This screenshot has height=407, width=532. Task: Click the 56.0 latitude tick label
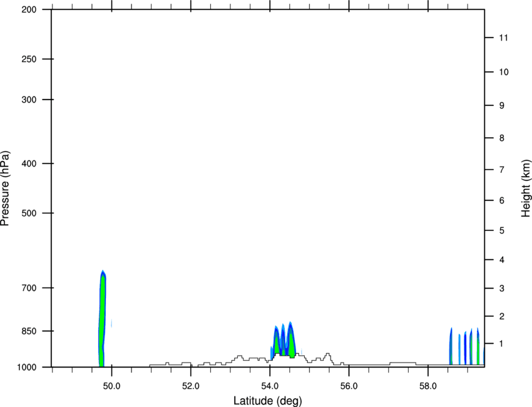(x=349, y=386)
